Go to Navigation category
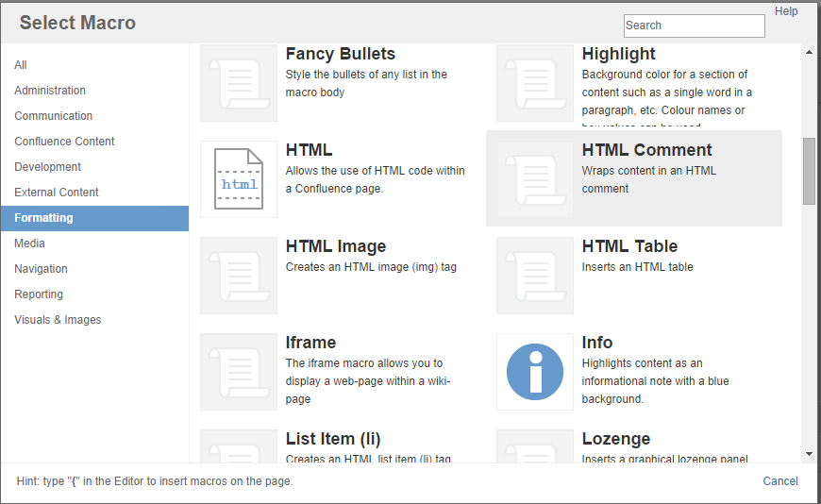Image resolution: width=821 pixels, height=504 pixels. coord(94,269)
